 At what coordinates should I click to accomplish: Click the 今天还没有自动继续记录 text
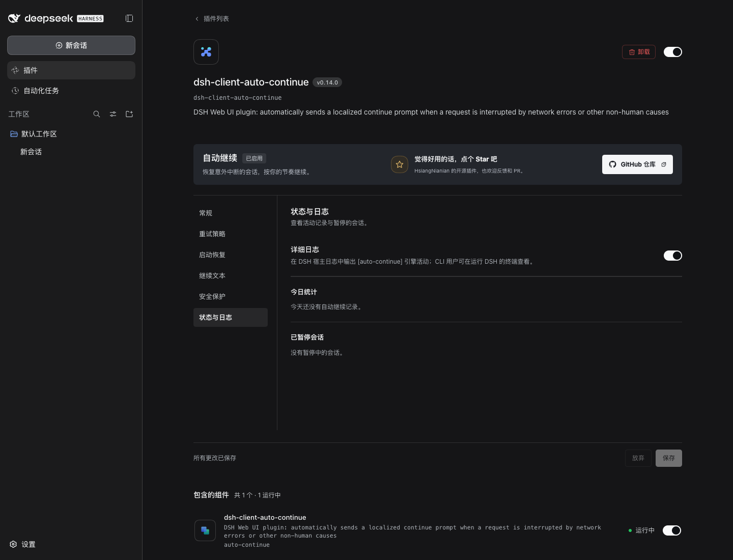coord(327,307)
